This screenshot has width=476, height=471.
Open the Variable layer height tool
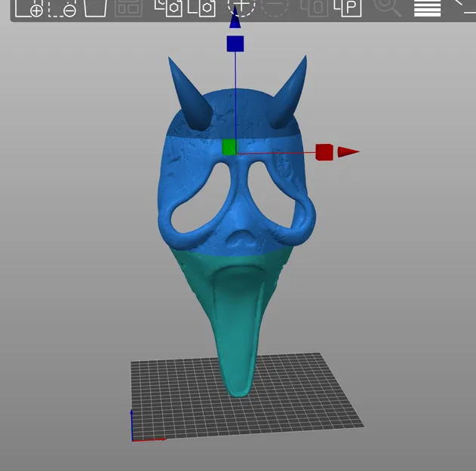(x=428, y=8)
